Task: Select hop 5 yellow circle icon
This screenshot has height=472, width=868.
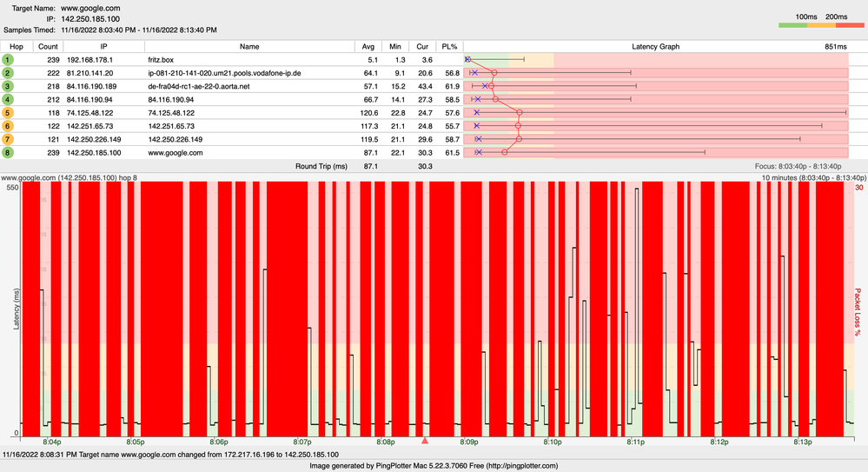Action: coord(7,113)
